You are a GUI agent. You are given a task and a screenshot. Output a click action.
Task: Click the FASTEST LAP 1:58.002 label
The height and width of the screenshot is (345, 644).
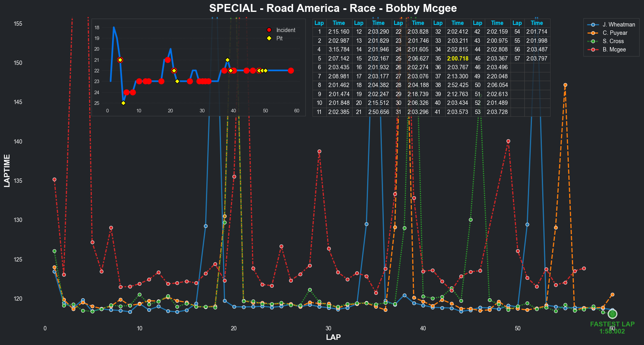pyautogui.click(x=612, y=328)
